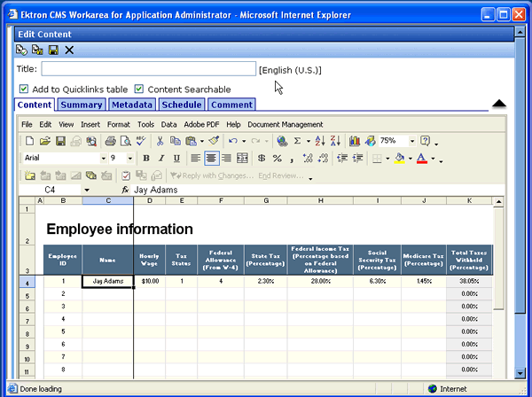Open the Borders dropdown arrow
The height and width of the screenshot is (397, 532).
[387, 159]
